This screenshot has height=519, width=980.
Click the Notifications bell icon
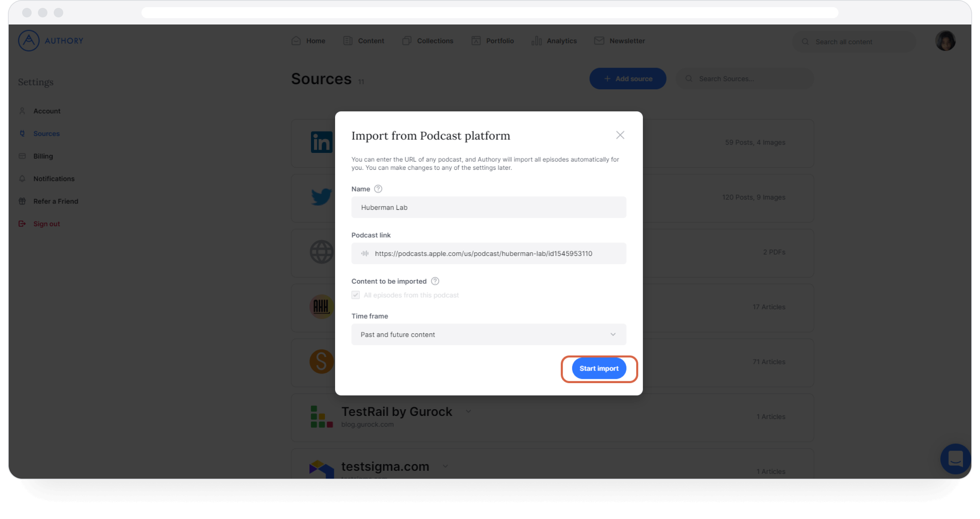click(x=22, y=179)
